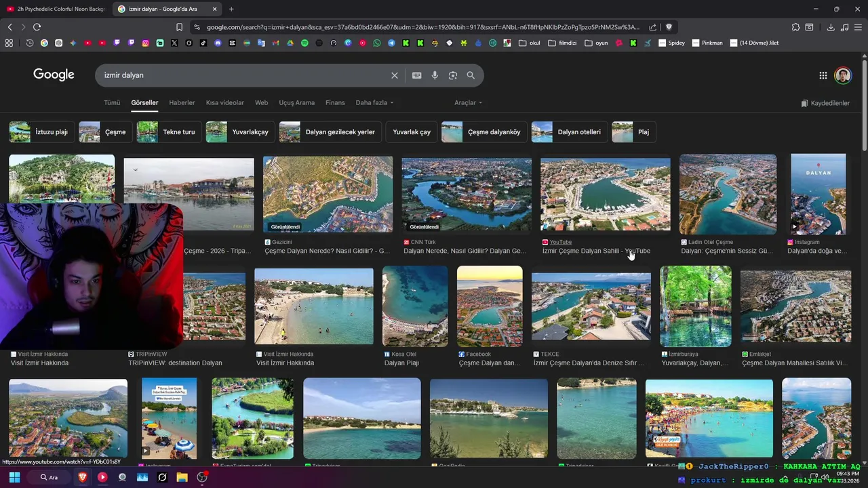Open 'Kaydedilenler' saved items
868x488 pixels.
[825, 103]
